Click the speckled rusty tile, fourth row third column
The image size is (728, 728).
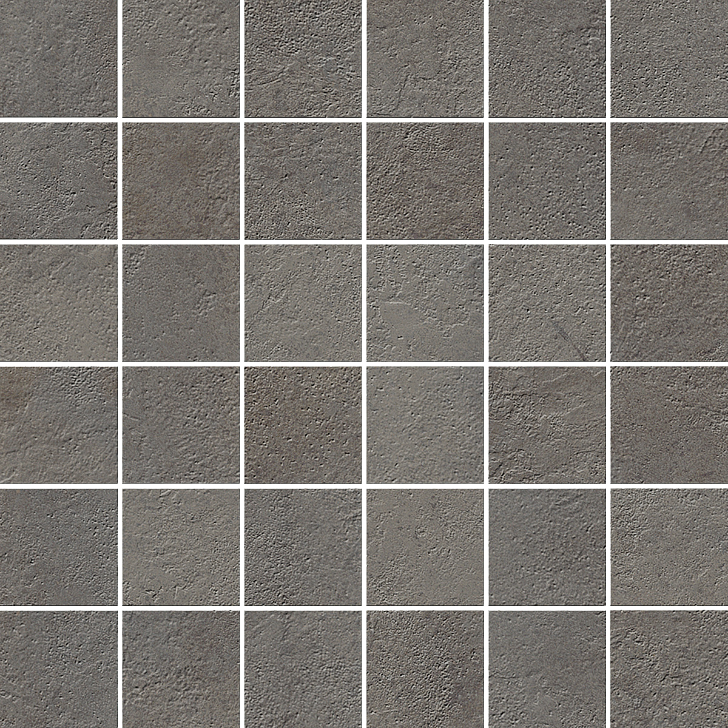303,425
